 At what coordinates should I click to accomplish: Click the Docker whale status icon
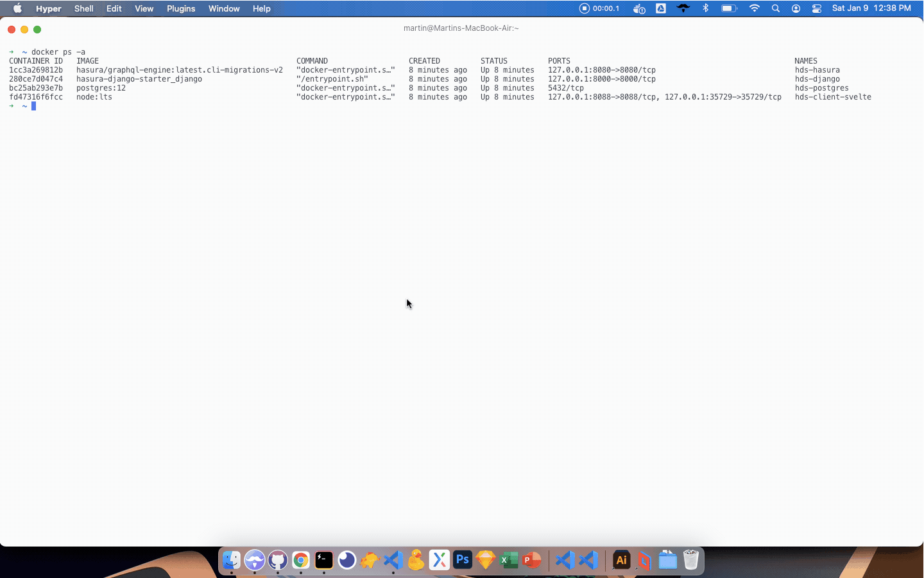[639, 8]
